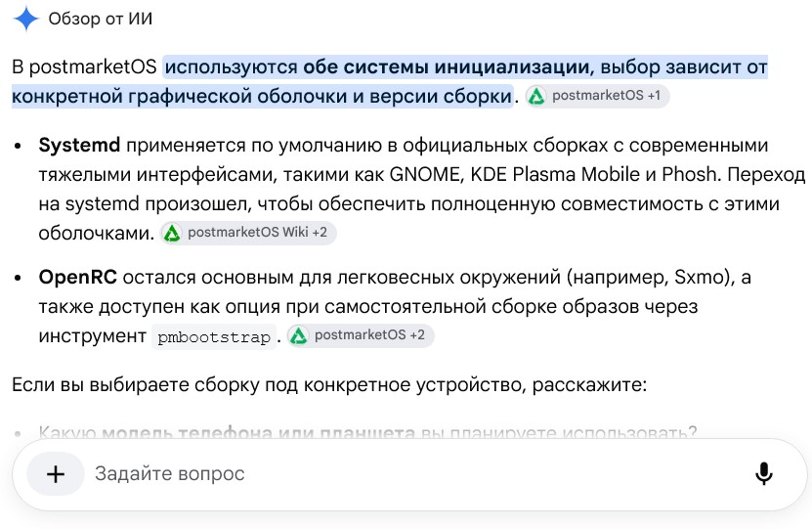Viewport: 812px width, 529px height.
Task: Click the green logo in the postmarketOS +2 chip
Action: coord(299,335)
